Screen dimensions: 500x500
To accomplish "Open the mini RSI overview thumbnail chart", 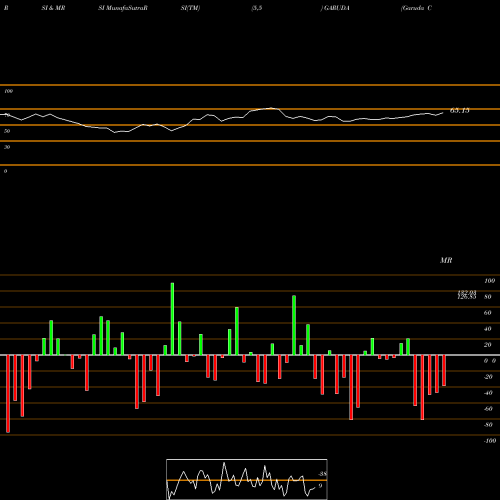I will pyautogui.click(x=247, y=479).
